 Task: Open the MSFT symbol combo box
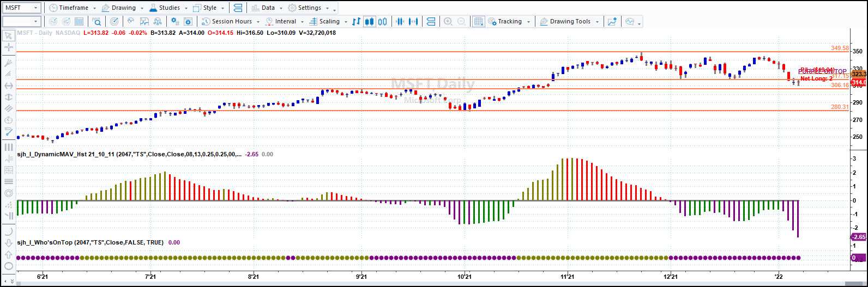pyautogui.click(x=22, y=8)
